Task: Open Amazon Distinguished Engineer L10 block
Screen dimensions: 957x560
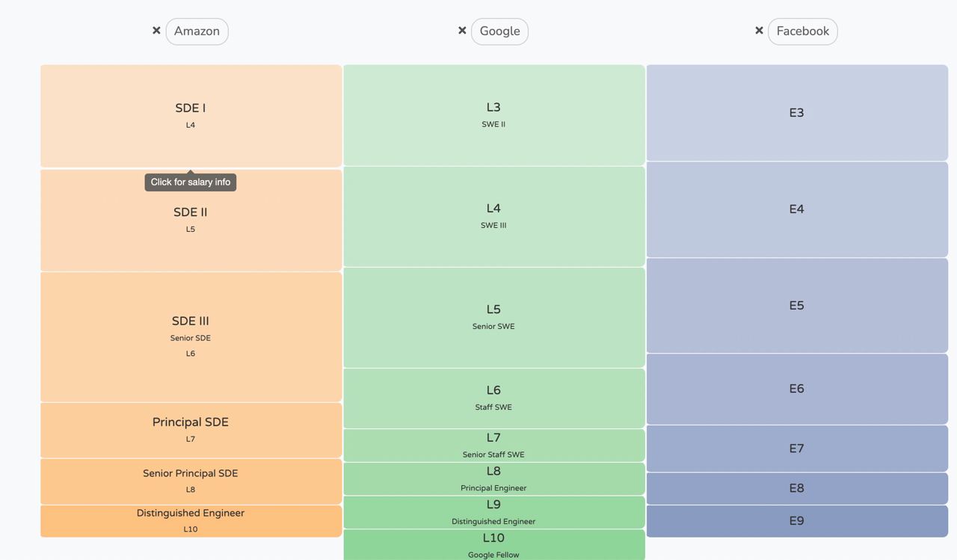Action: [191, 521]
